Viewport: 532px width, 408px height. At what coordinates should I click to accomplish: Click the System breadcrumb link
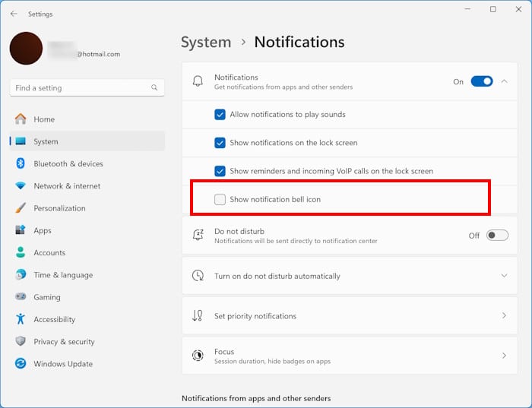205,43
